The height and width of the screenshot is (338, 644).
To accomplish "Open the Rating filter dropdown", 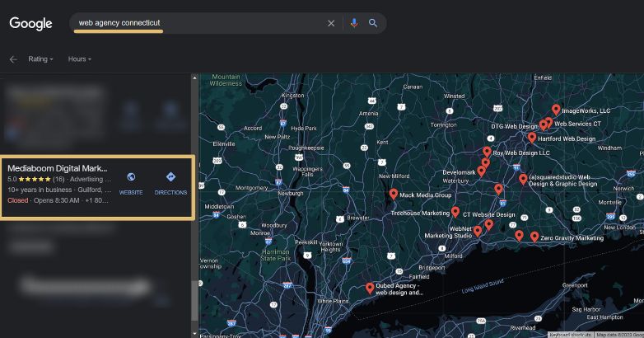I will (40, 59).
